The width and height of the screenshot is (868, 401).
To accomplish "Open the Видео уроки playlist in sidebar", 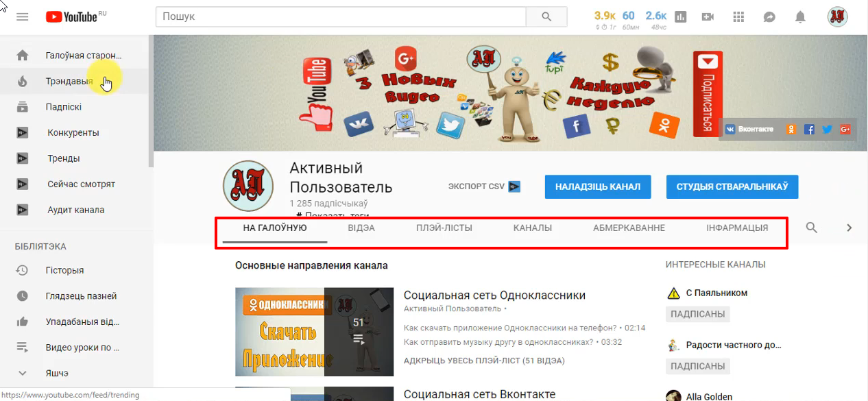I will coord(74,348).
